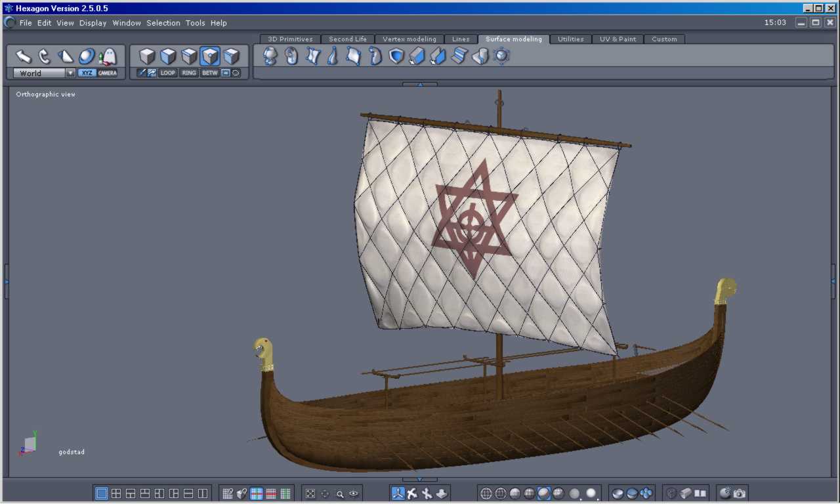
Task: Toggle RING selection mode
Action: (x=189, y=73)
